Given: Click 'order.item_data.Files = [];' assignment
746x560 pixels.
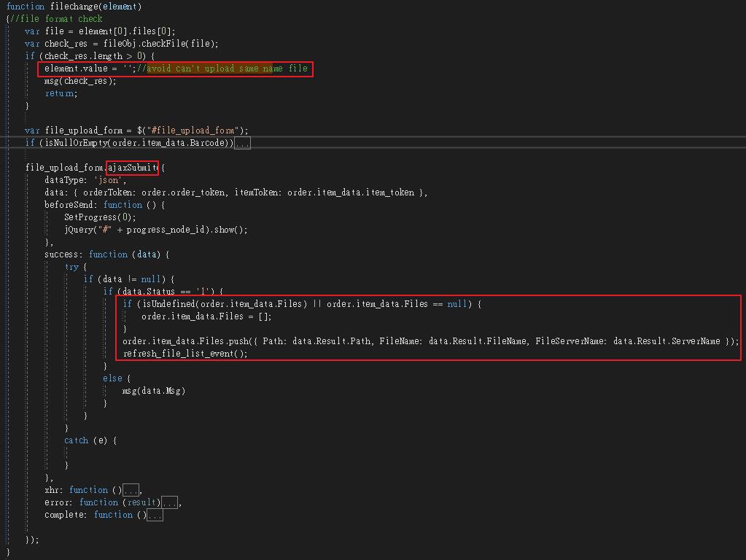Looking at the screenshot, I should (x=206, y=316).
